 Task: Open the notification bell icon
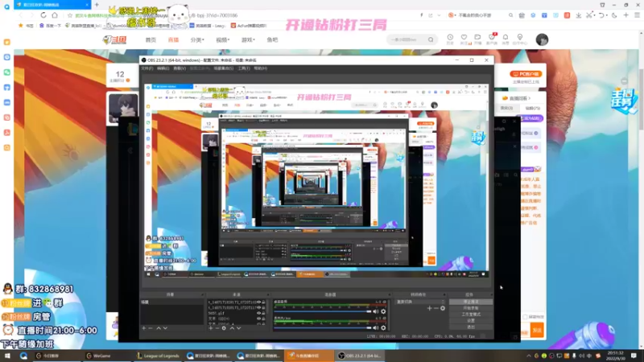506,38
